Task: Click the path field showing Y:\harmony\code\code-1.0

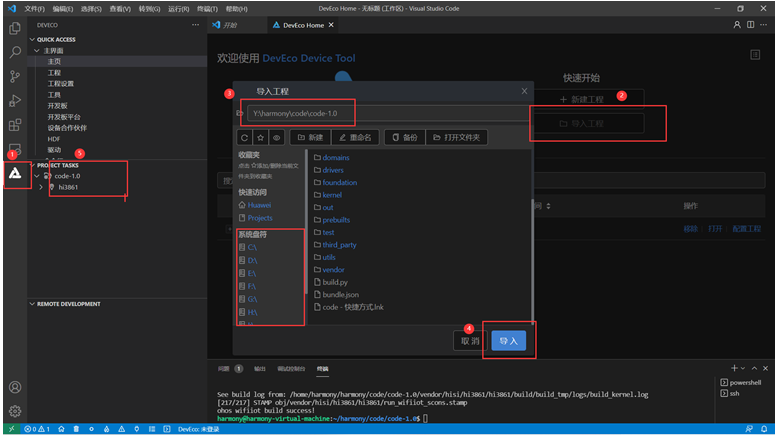Action: (387, 113)
